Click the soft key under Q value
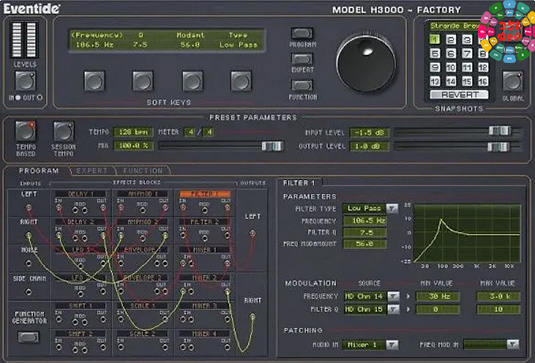This screenshot has height=363, width=535. coord(143,81)
